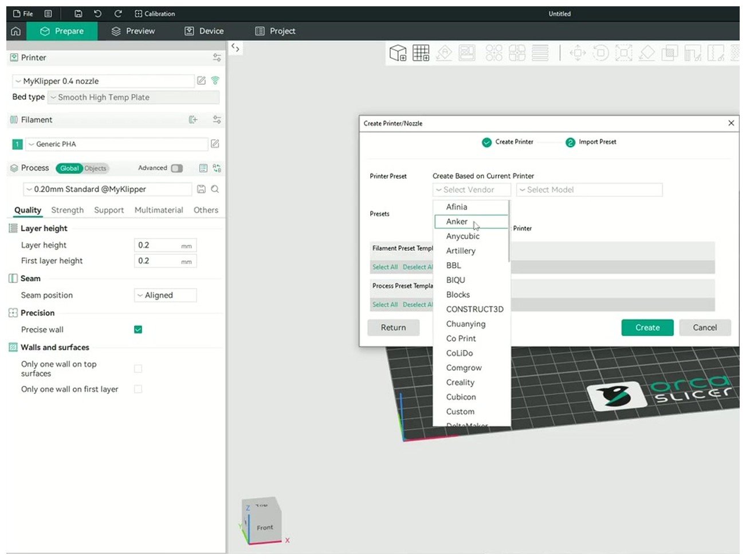This screenshot has width=746, height=560.
Task: Select the Scale tool icon
Action: coord(623,53)
